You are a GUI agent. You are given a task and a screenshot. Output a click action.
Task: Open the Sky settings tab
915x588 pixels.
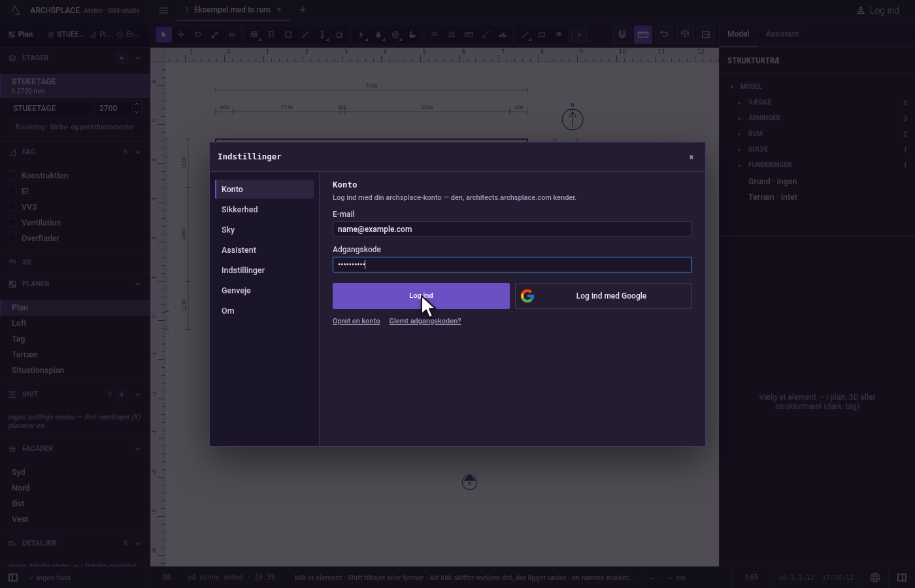264,230
